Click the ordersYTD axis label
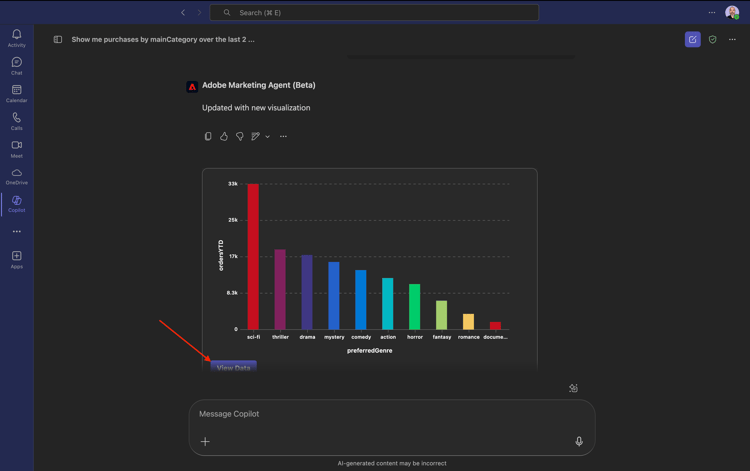This screenshot has height=471, width=750. click(221, 255)
